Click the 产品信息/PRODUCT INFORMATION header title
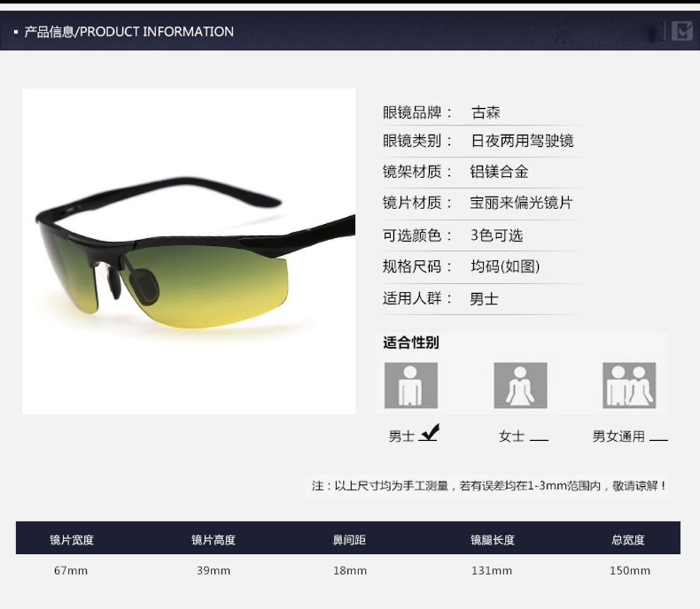Viewport: 700px width, 609px height. coord(129,32)
